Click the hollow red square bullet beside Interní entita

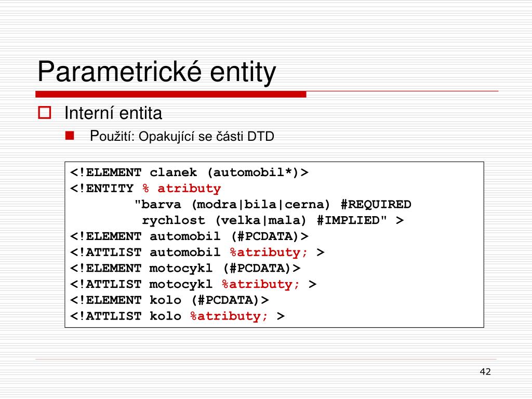pyautogui.click(x=45, y=113)
